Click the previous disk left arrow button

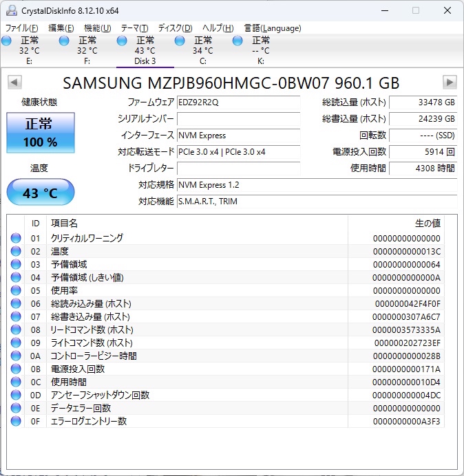14,83
